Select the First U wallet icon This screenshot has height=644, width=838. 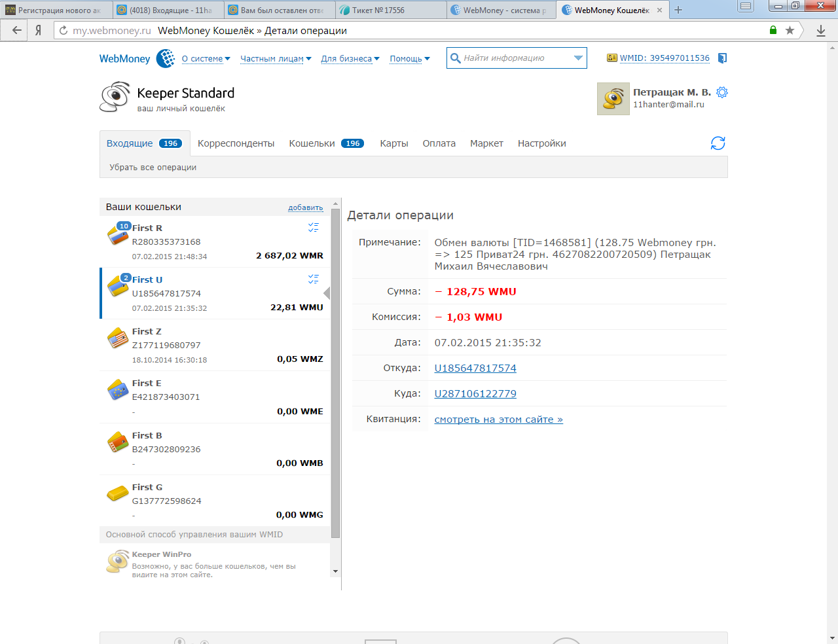(x=118, y=286)
